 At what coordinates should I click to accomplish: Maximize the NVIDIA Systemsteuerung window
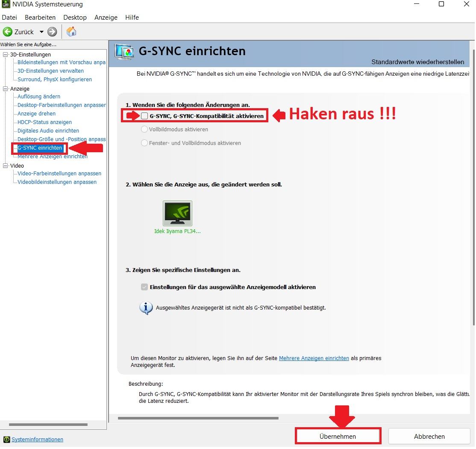point(441,4)
